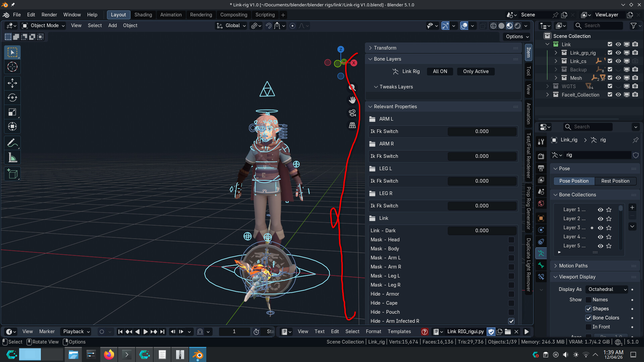Click the run script play icon
Viewport: 644px width, 362px height.
(527, 332)
